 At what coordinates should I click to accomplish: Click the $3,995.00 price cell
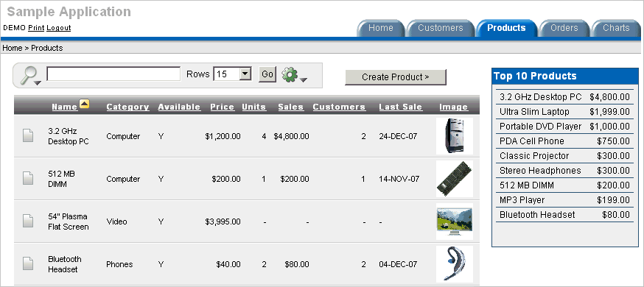223,222
